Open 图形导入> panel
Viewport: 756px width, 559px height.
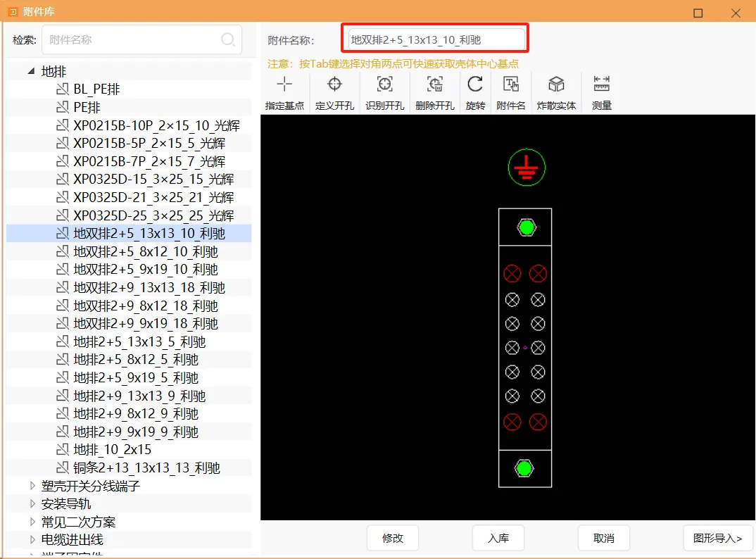pos(717,538)
